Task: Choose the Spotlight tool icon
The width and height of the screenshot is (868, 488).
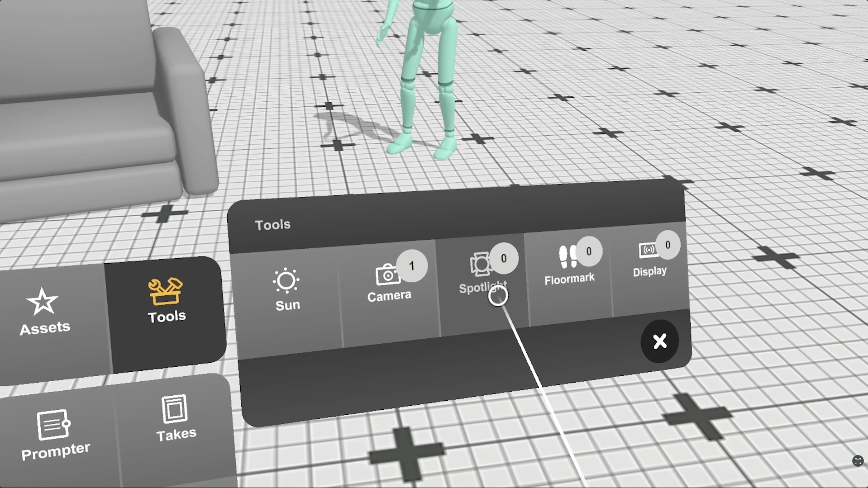Action: tap(480, 264)
